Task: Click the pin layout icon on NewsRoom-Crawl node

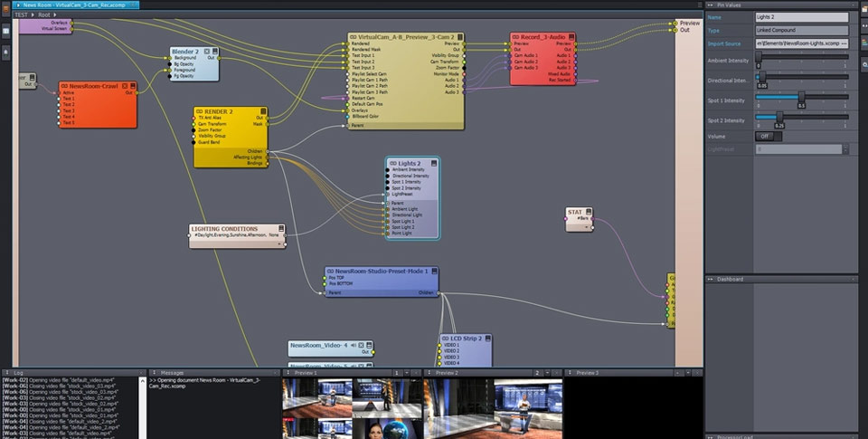Action: point(133,86)
